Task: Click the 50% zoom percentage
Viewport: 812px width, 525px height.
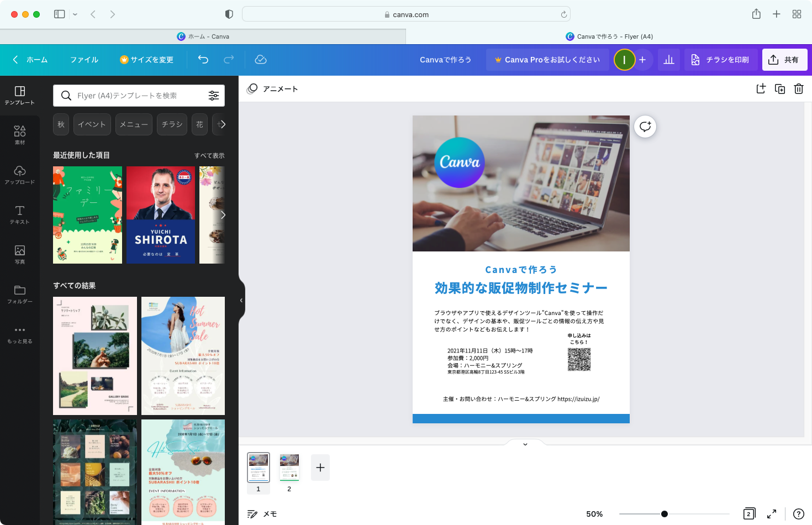Action: point(594,514)
